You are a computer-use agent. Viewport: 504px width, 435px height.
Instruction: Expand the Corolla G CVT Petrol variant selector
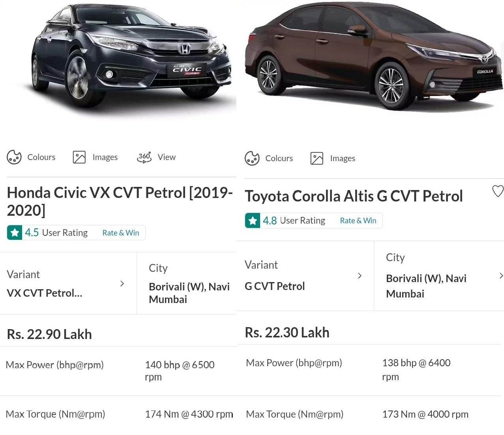[x=360, y=276]
